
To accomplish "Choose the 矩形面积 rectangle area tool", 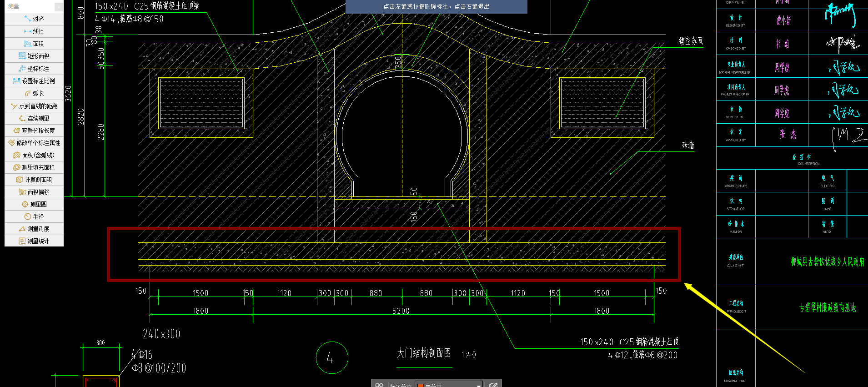I will [34, 56].
